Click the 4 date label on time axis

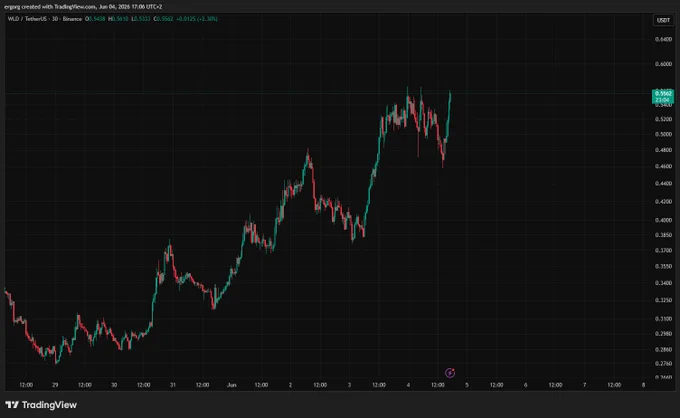point(408,385)
